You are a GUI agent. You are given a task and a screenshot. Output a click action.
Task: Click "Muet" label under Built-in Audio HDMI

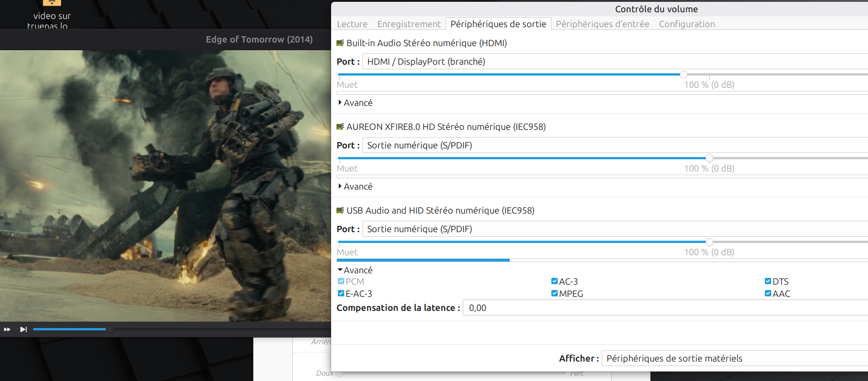tap(347, 85)
